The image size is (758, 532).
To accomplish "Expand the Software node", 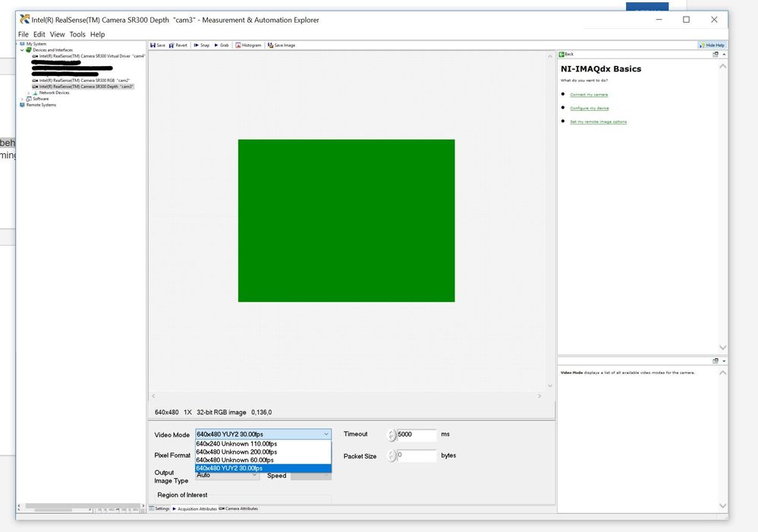I will [22, 99].
